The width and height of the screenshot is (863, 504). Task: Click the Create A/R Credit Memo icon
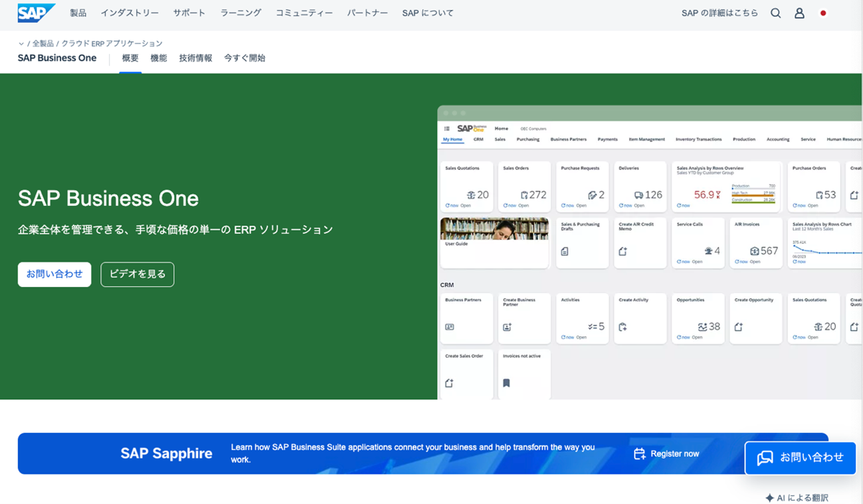coord(623,252)
